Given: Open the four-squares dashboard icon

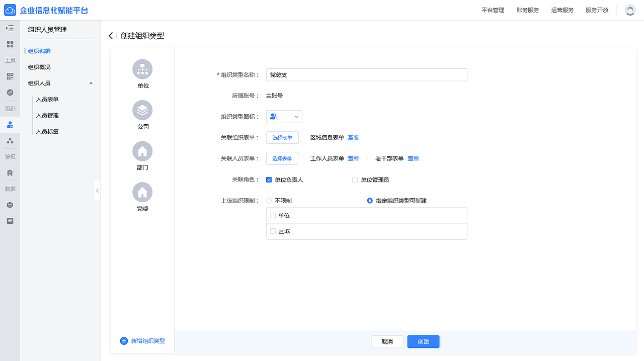Looking at the screenshot, I should click(10, 44).
